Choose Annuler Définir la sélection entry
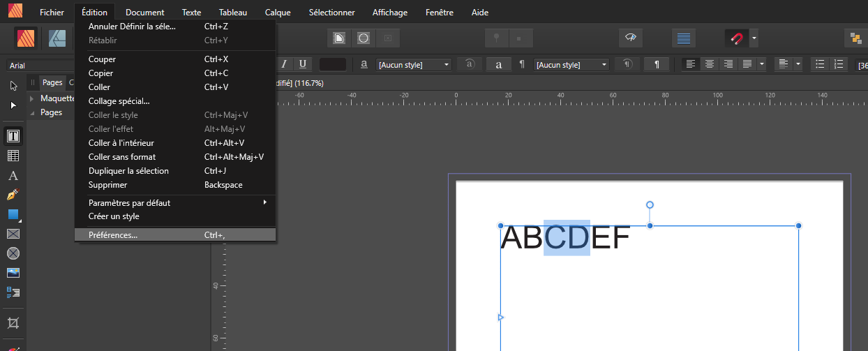The image size is (868, 351). (x=175, y=27)
